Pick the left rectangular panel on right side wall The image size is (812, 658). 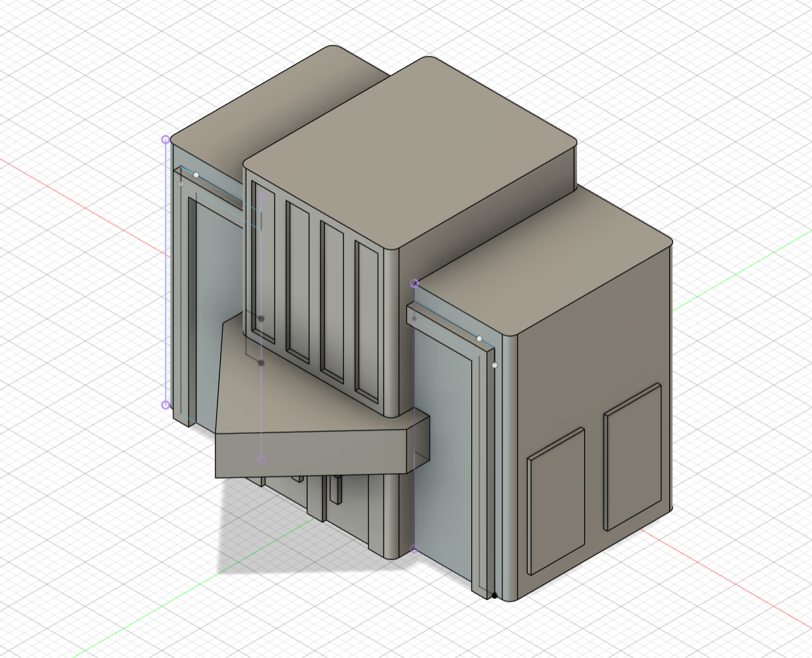point(556,501)
